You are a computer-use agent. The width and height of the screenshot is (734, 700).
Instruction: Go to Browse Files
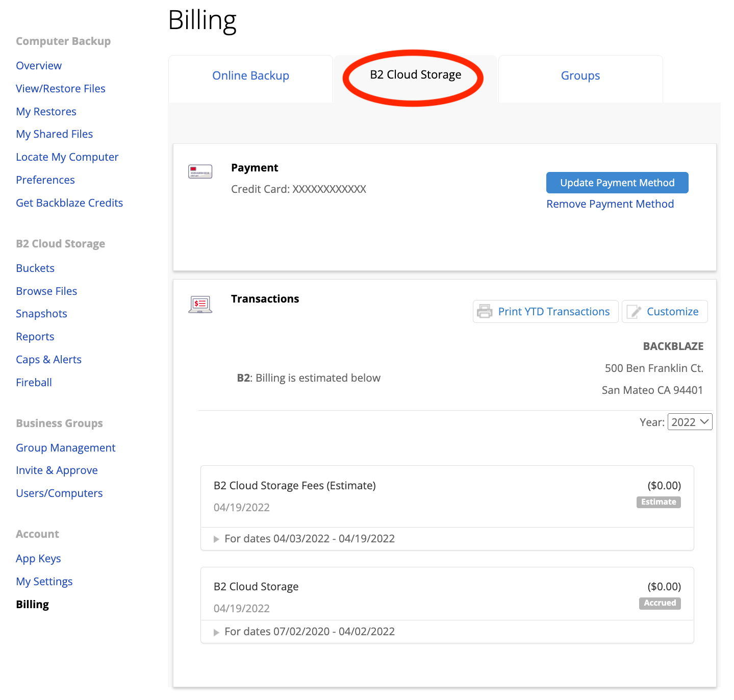46,291
